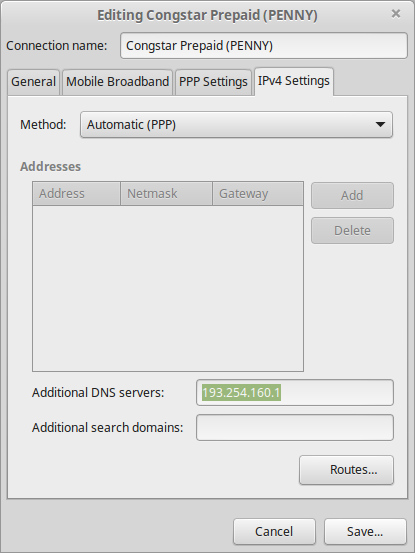Close the Editing Congstar Prepaid dialog

396,14
